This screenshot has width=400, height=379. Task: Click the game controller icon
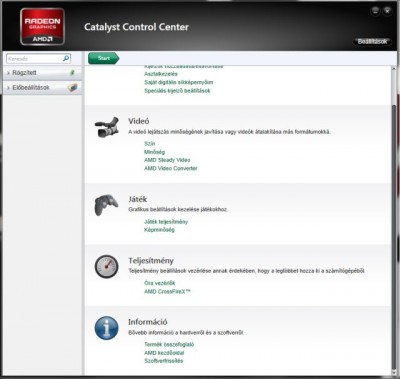tap(106, 205)
